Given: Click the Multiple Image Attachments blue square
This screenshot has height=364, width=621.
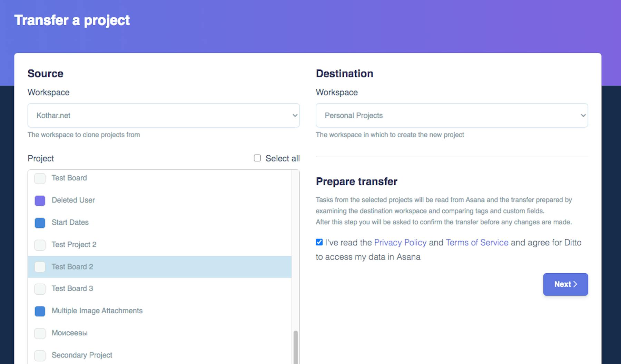Looking at the screenshot, I should [40, 311].
